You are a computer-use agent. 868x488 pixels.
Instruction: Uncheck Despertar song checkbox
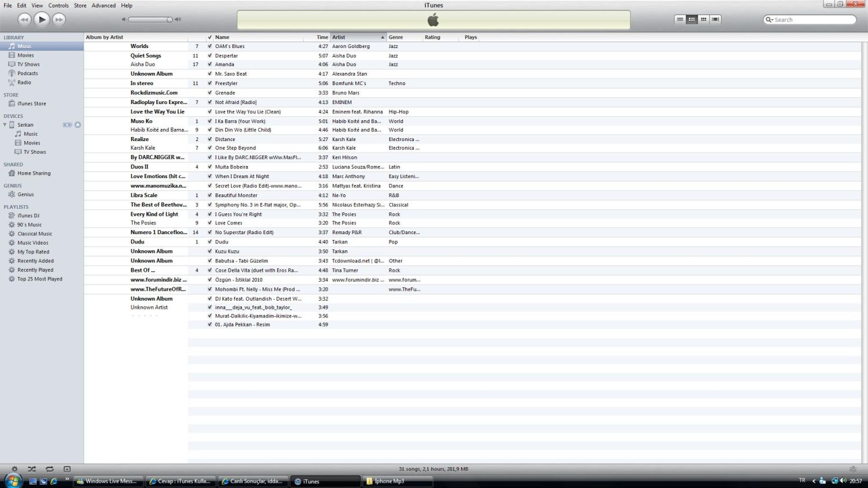pyautogui.click(x=209, y=56)
